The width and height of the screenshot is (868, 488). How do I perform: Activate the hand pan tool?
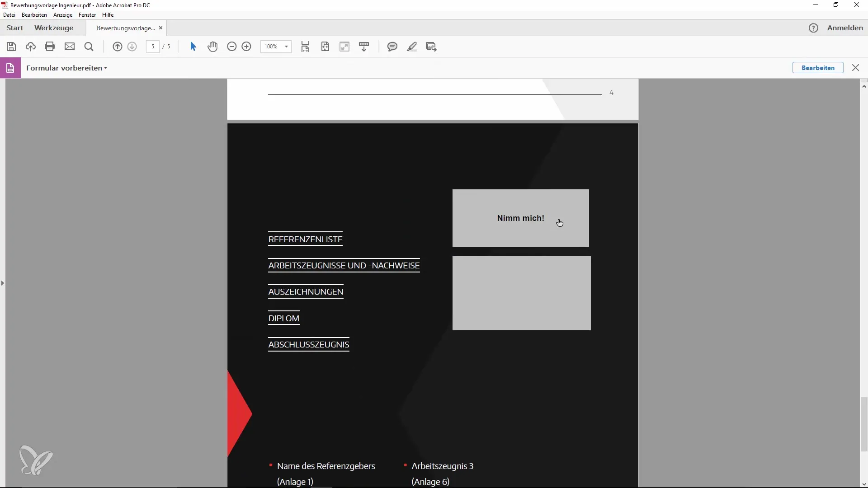click(212, 47)
